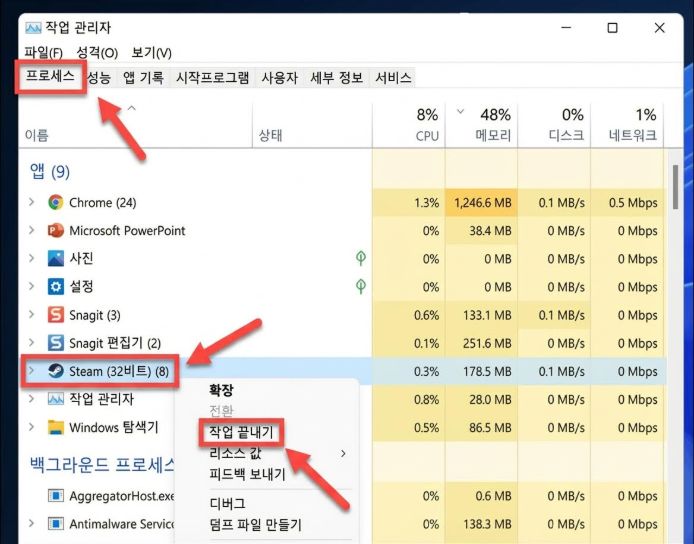
Task: Click the 설정 gear icon
Action: pyautogui.click(x=55, y=287)
